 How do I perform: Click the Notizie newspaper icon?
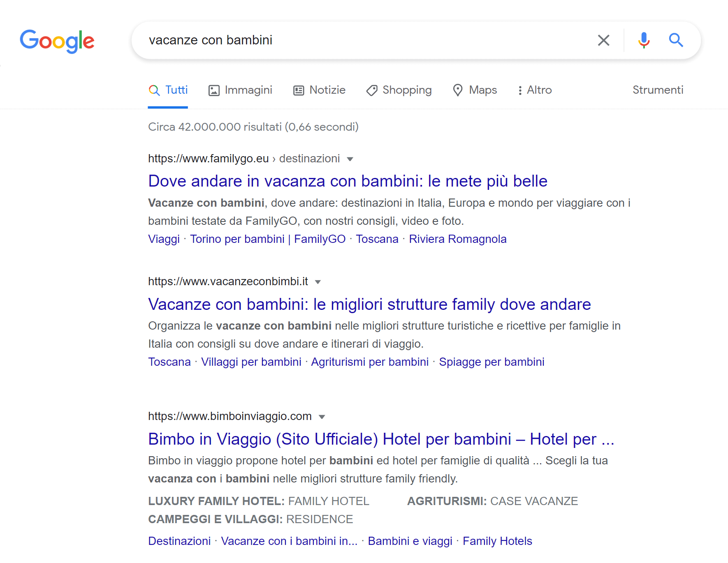[299, 90]
